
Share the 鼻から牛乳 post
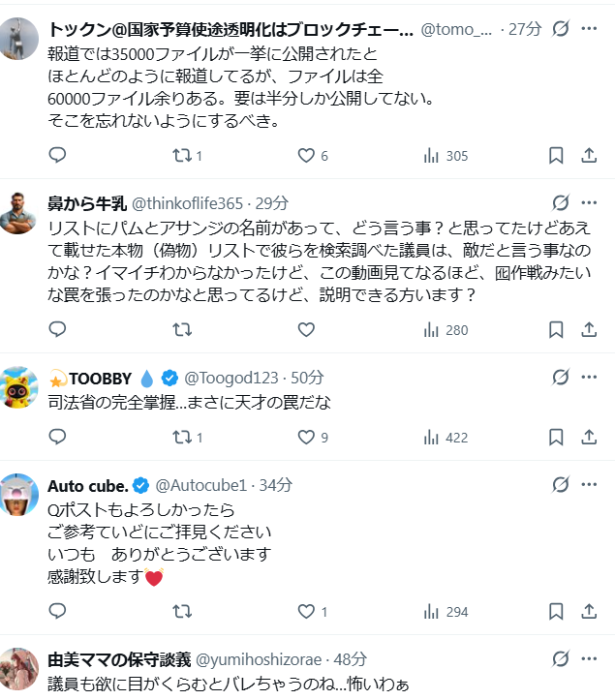pyautogui.click(x=588, y=330)
